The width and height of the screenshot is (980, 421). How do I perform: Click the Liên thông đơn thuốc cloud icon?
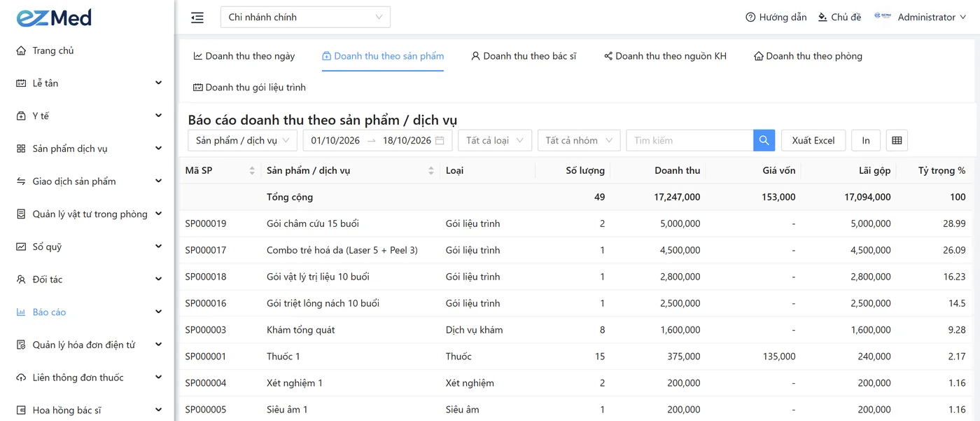click(x=21, y=378)
